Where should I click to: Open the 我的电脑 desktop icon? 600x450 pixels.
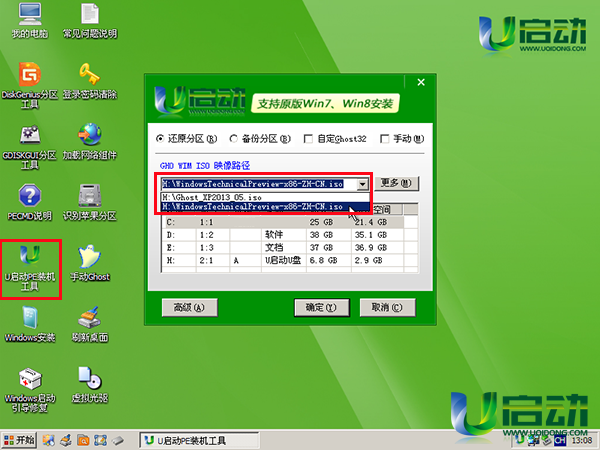tap(30, 20)
